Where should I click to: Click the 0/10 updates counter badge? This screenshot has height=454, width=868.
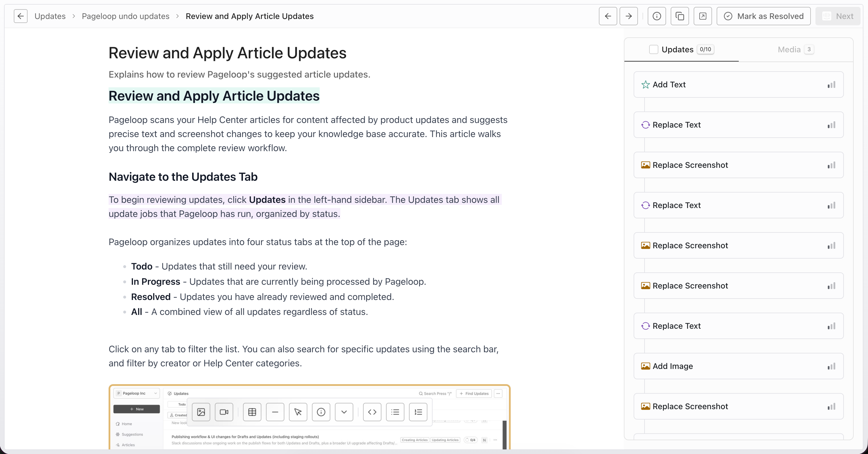pyautogui.click(x=705, y=49)
